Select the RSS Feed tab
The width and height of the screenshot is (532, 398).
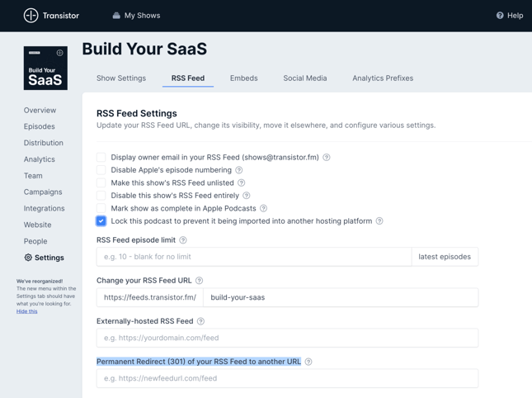[x=188, y=78]
